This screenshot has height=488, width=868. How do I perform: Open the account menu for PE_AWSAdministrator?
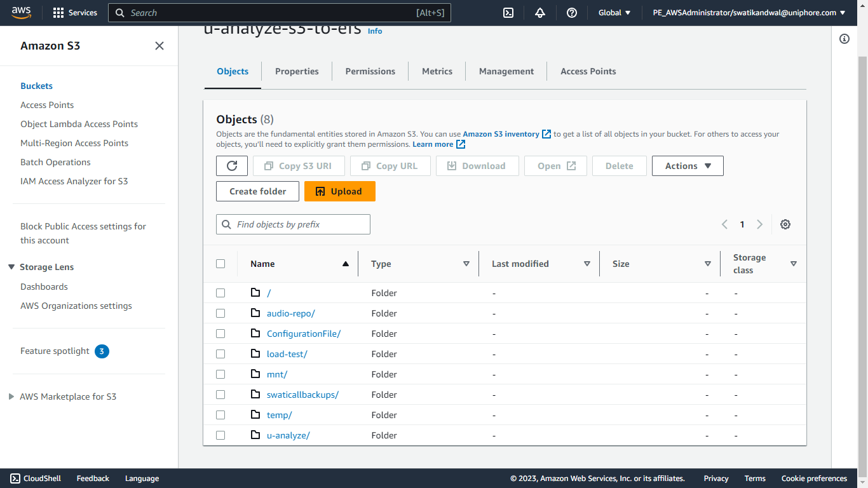[x=749, y=13]
